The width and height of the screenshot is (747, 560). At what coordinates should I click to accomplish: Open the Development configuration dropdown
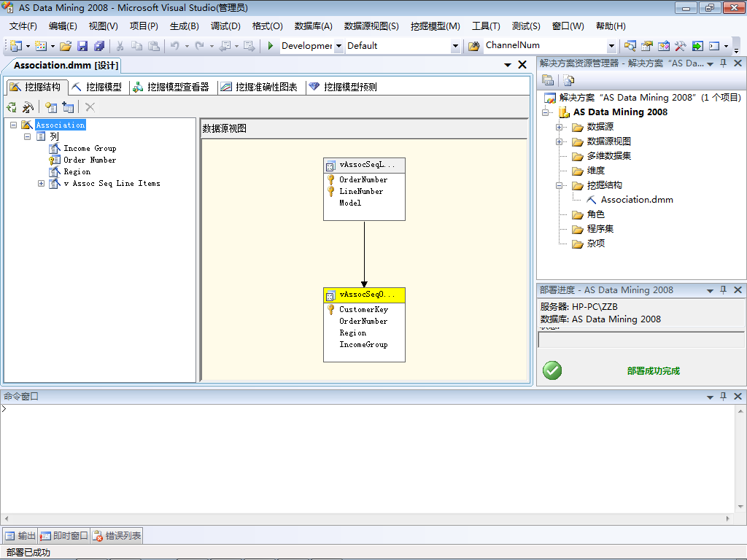pyautogui.click(x=338, y=46)
